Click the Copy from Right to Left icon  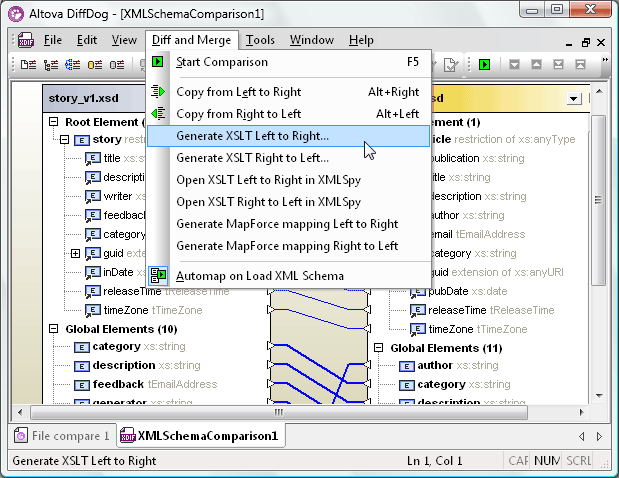[x=158, y=114]
